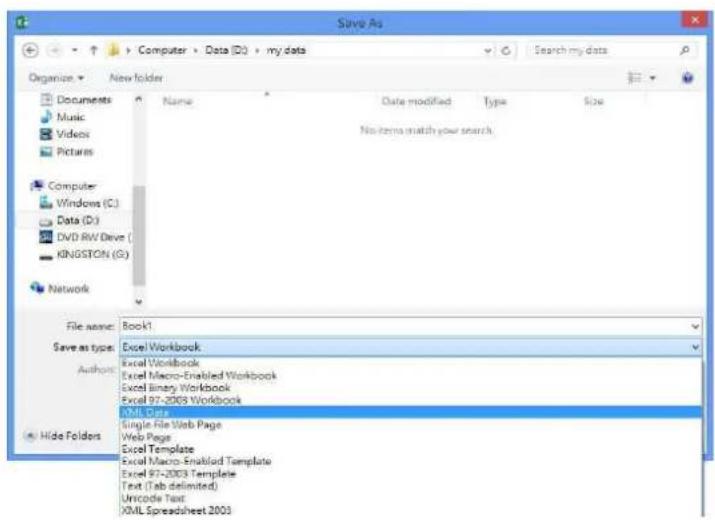The height and width of the screenshot is (520, 715).
Task: Click the folder icon in address bar
Action: pos(114,50)
